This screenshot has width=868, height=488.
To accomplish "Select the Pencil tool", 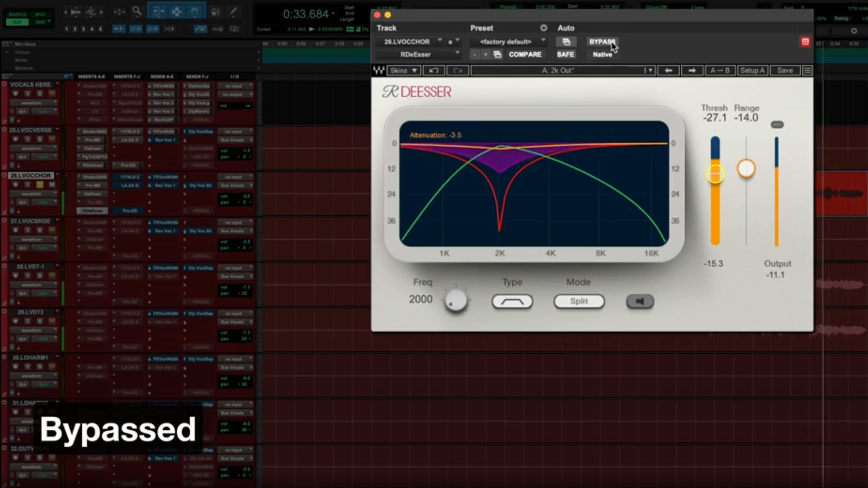I will tap(233, 12).
